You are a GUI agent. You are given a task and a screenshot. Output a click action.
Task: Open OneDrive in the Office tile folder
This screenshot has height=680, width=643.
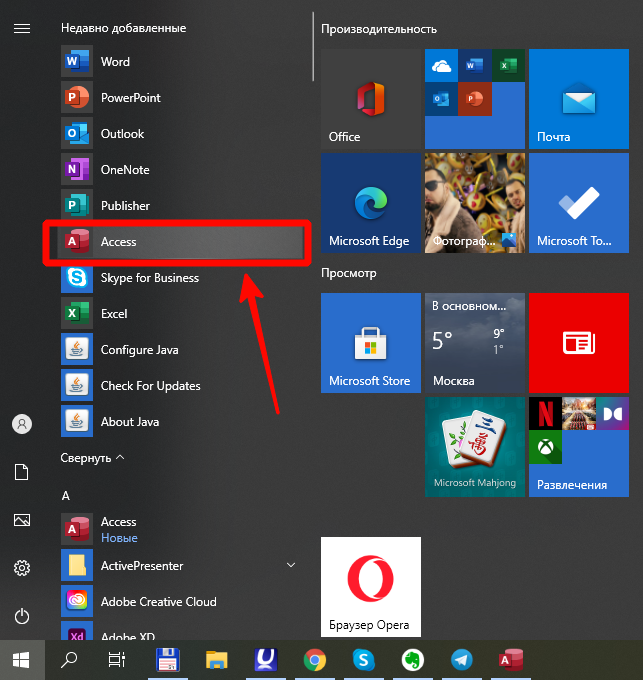click(441, 65)
